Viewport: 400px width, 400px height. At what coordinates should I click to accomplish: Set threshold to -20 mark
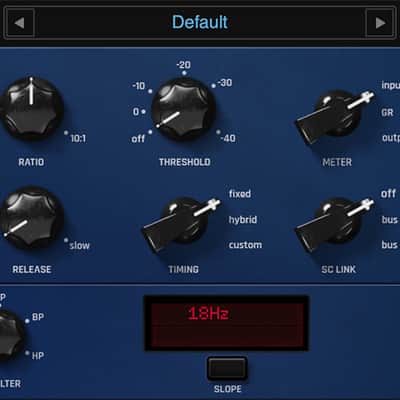[184, 65]
